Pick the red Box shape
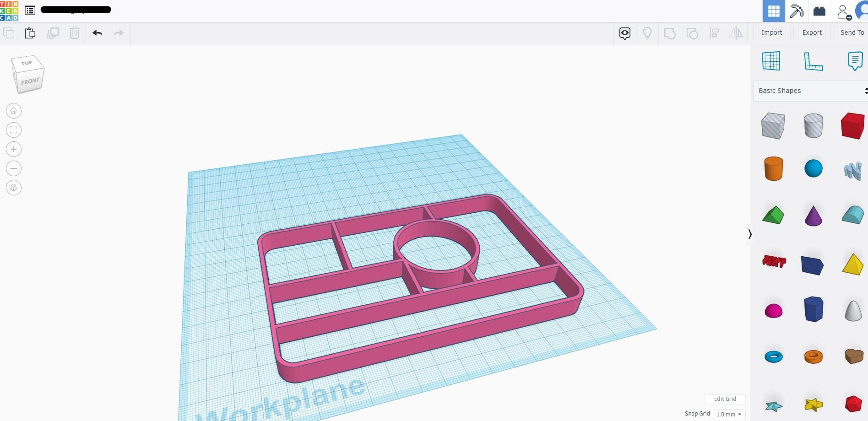 click(852, 125)
